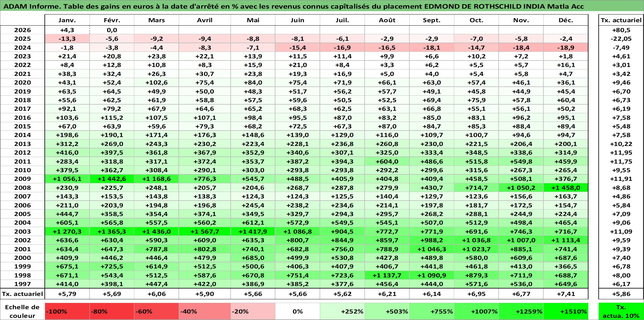The height and width of the screenshot is (320, 644).
Task: Click the Août column header
Action: pos(387,20)
